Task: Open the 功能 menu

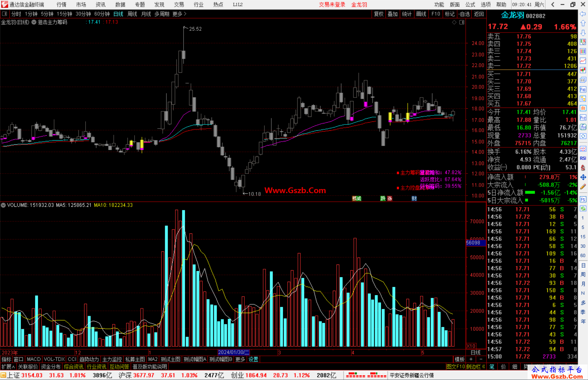Action: tap(439, 4)
